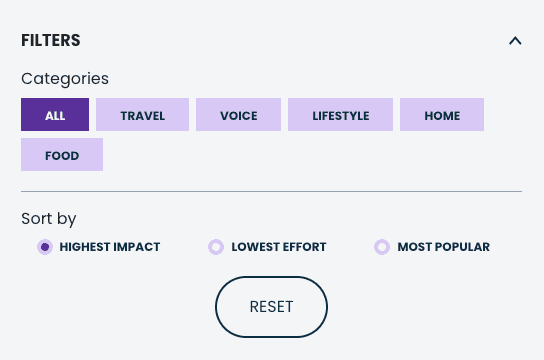This screenshot has width=544, height=360.
Task: Filter by the FOOD category
Action: point(62,154)
